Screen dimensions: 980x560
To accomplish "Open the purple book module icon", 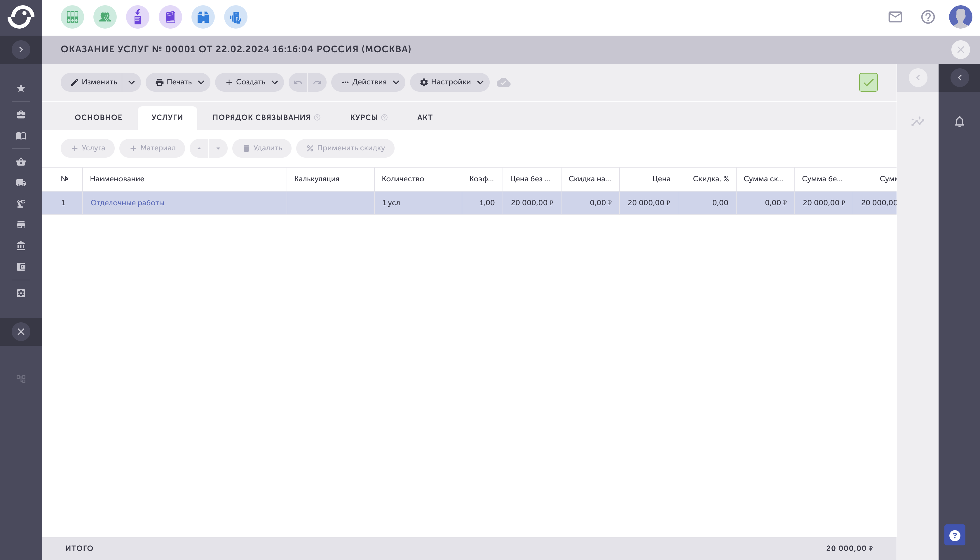I will pyautogui.click(x=170, y=17).
